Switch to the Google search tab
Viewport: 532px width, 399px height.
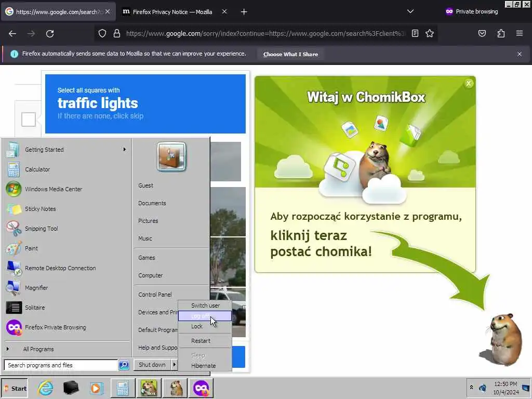[58, 12]
